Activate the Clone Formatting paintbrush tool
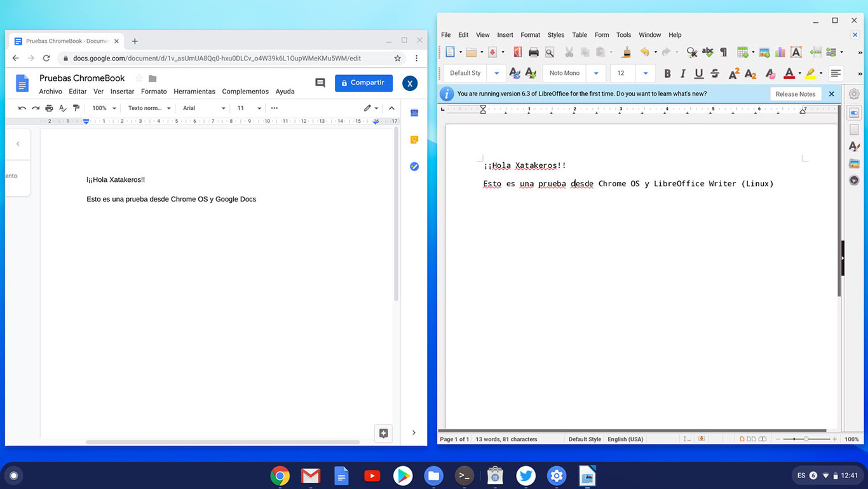This screenshot has width=868, height=489. tap(625, 52)
